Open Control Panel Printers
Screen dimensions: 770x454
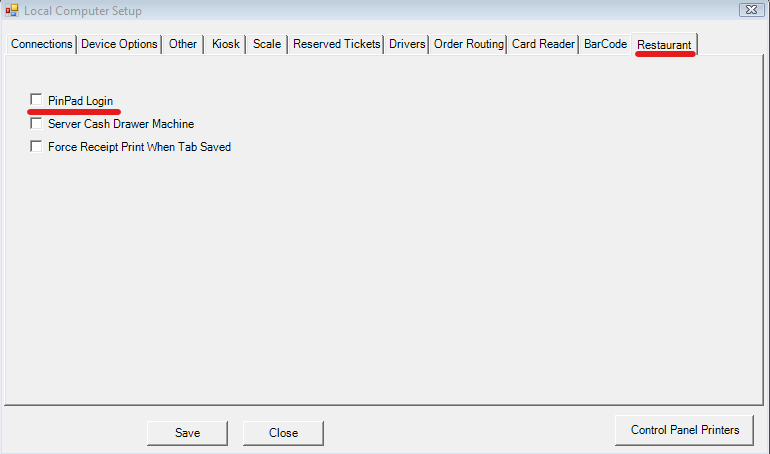[x=685, y=430]
